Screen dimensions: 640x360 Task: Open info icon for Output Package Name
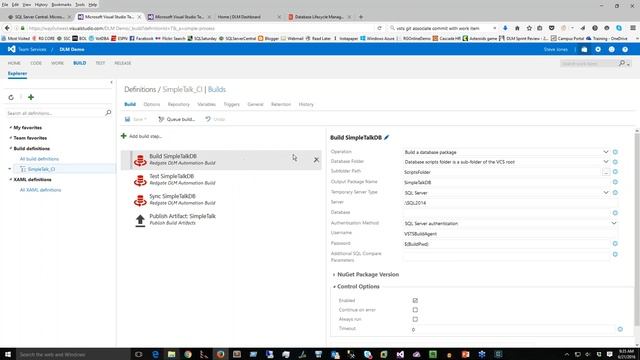[615, 182]
